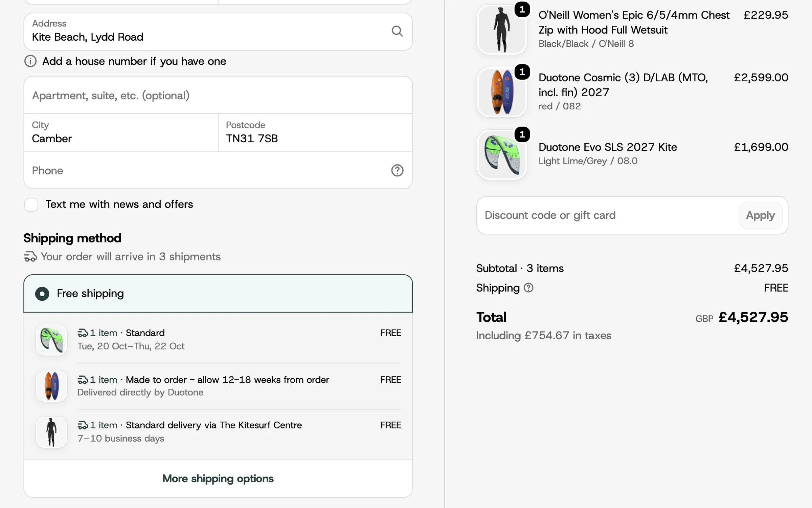Click the wetsuit thumbnail in Kitesurf Centre shipment
Viewport: 812px width, 508px height.
[51, 432]
